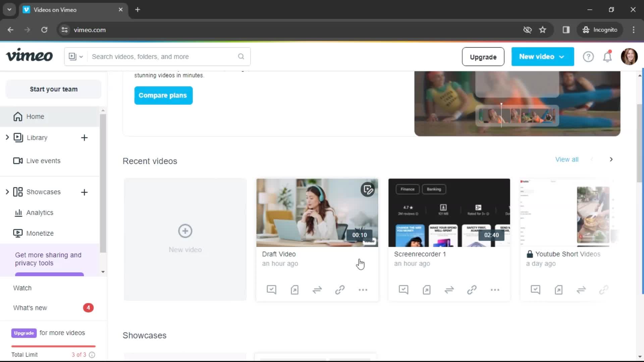Select the Home menu item in sidebar

(35, 116)
